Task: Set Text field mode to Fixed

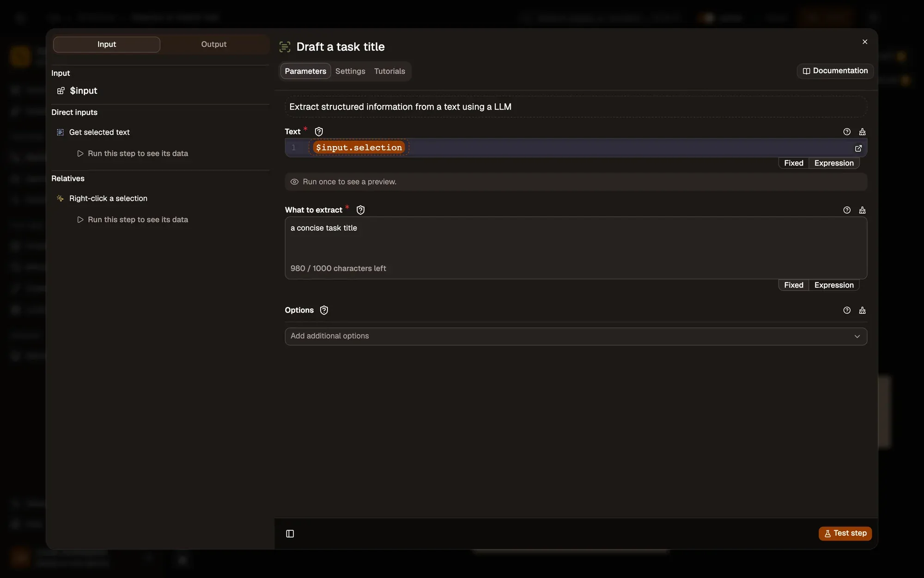Action: (794, 163)
